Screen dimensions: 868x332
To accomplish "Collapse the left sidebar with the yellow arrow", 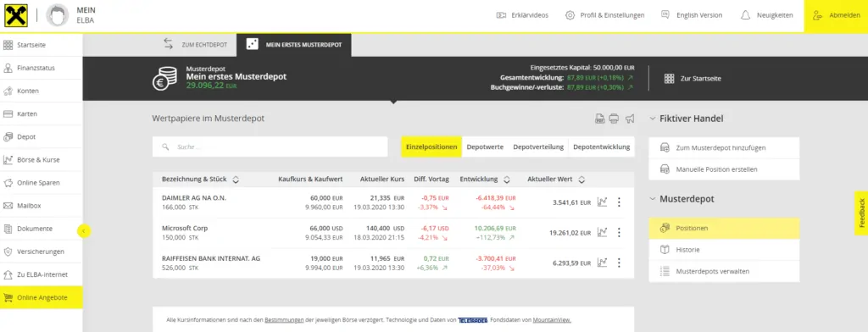I will click(x=84, y=230).
